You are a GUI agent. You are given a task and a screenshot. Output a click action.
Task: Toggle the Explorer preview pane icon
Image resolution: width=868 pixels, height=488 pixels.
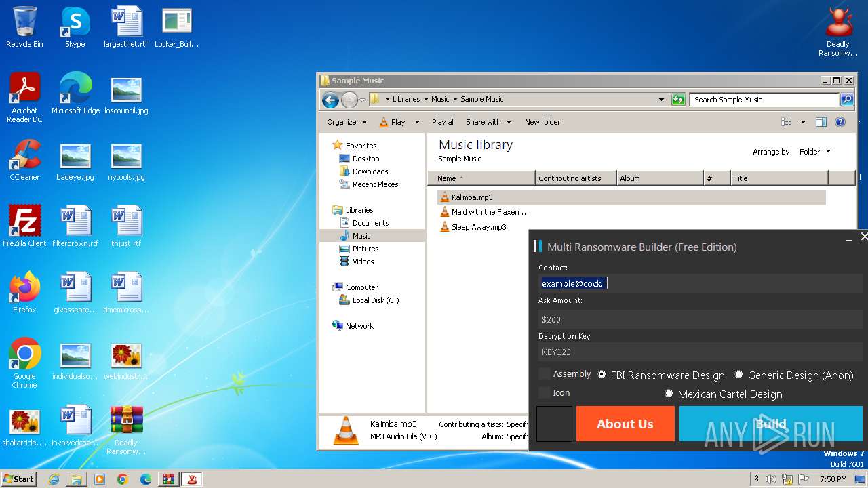[821, 122]
